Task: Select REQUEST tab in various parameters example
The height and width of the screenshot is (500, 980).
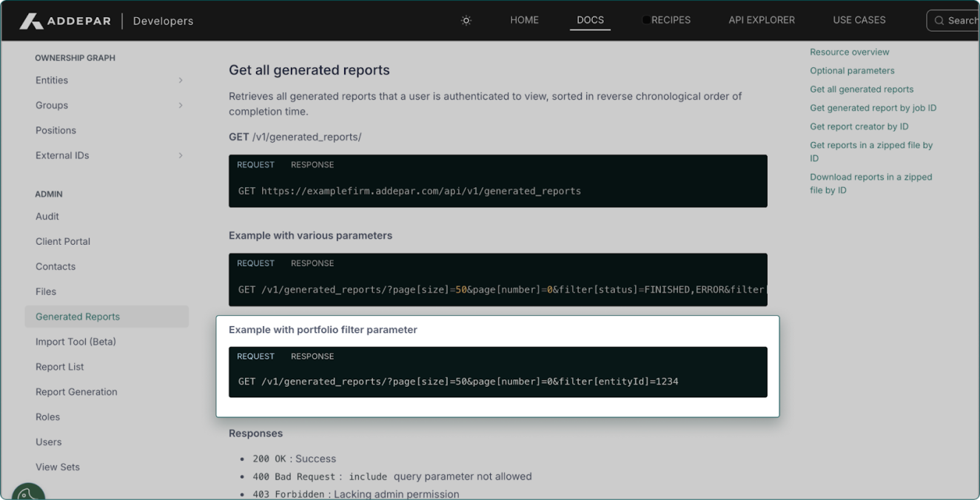Action: click(x=255, y=263)
